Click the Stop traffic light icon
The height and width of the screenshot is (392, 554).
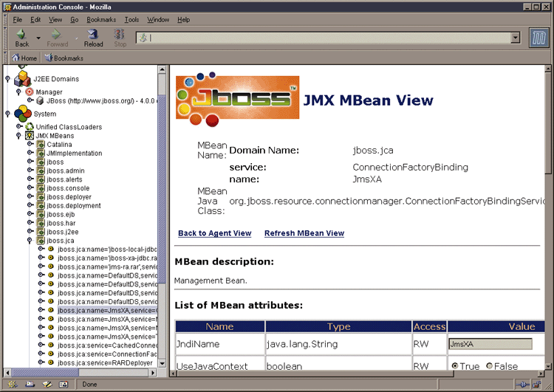(x=120, y=34)
